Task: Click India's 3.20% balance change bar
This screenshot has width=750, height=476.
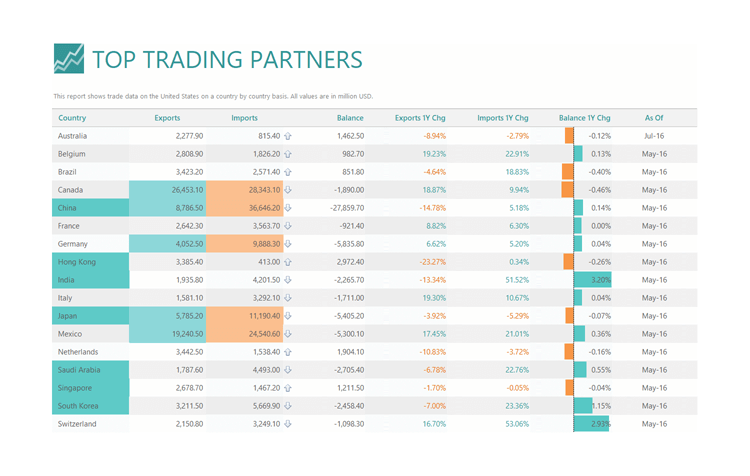Action: [593, 280]
